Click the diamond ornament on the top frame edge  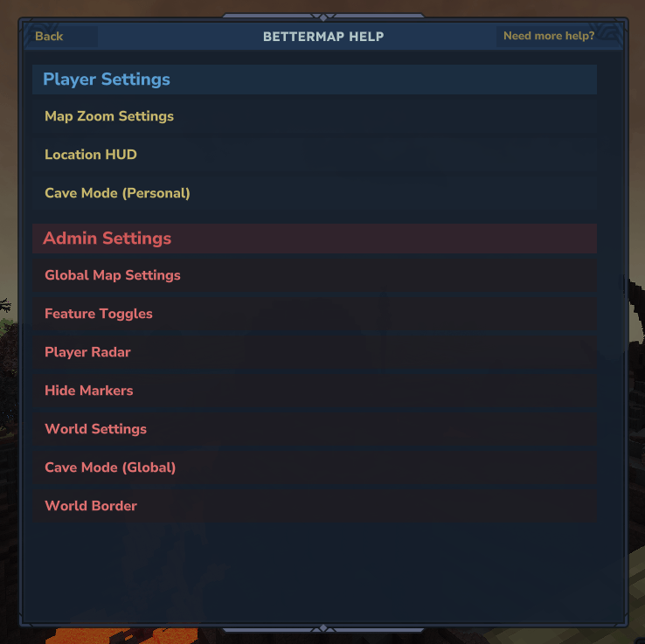click(323, 17)
